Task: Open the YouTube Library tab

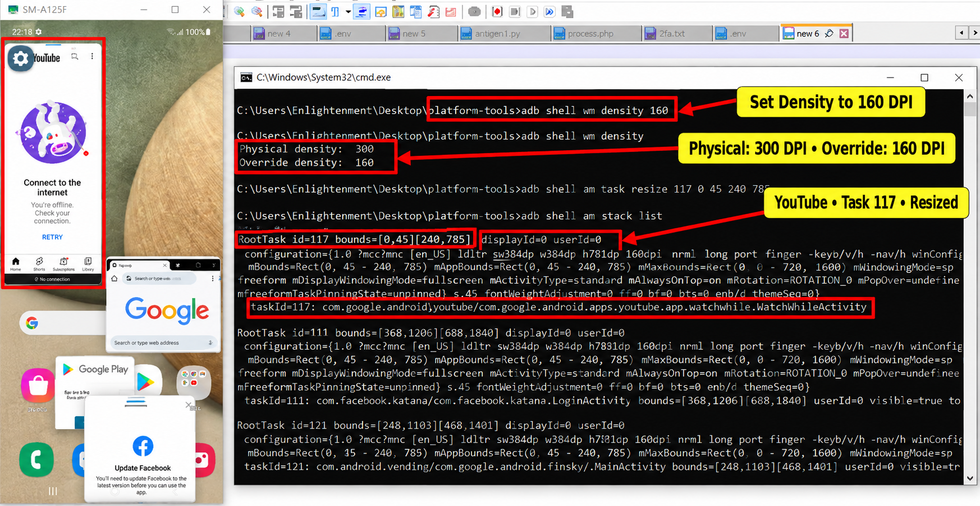Action: pyautogui.click(x=88, y=264)
